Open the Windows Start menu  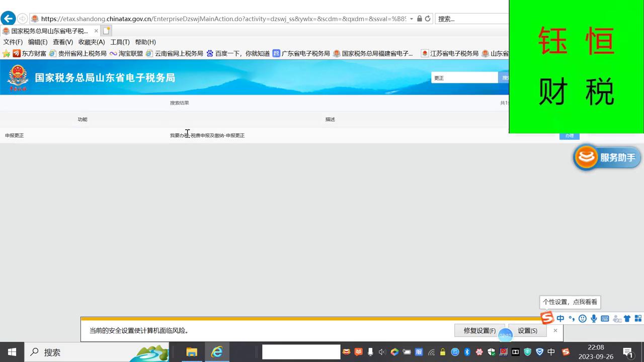[12, 352]
